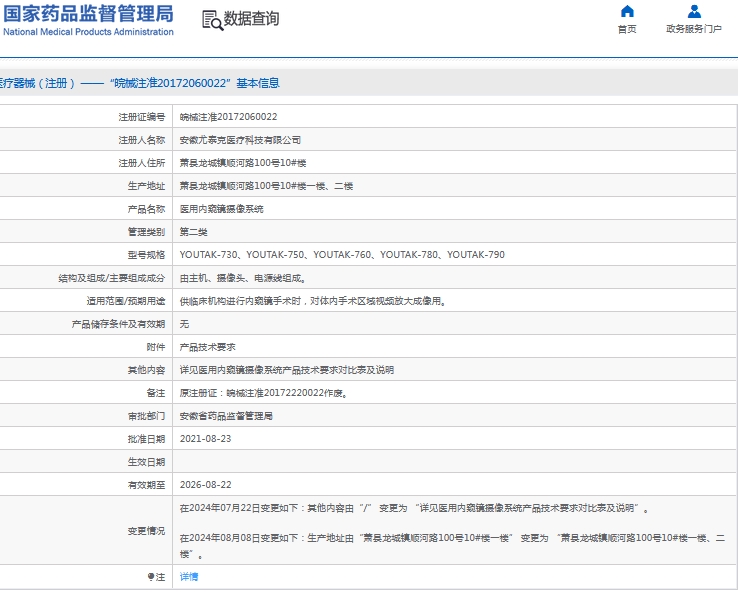Click the 数据查询 magnifier icon
Image resolution: width=738 pixels, height=593 pixels.
coord(212,21)
